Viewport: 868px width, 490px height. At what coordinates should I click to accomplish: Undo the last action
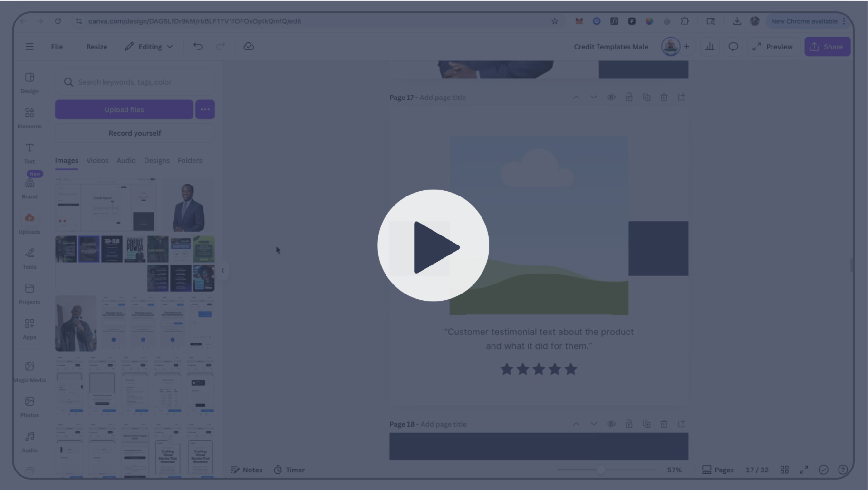pos(198,46)
